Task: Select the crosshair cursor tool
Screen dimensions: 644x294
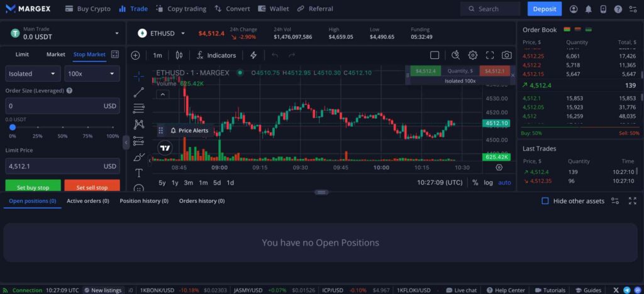Action: click(x=139, y=76)
